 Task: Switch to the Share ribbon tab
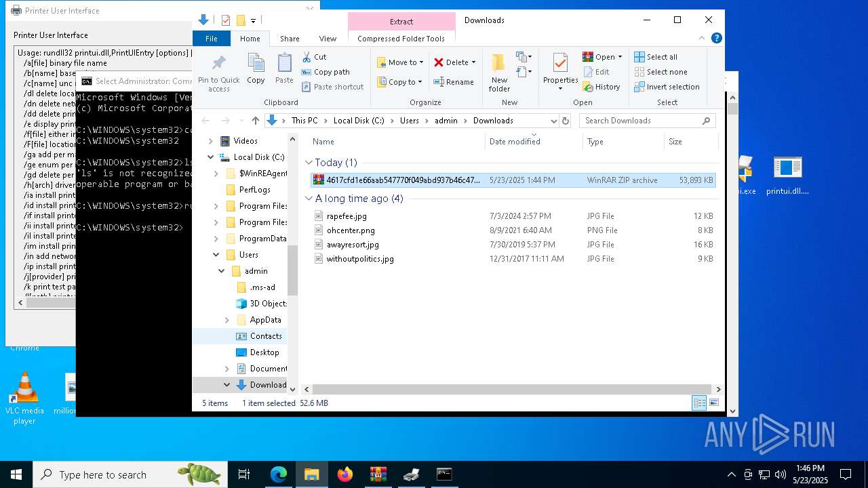point(290,39)
